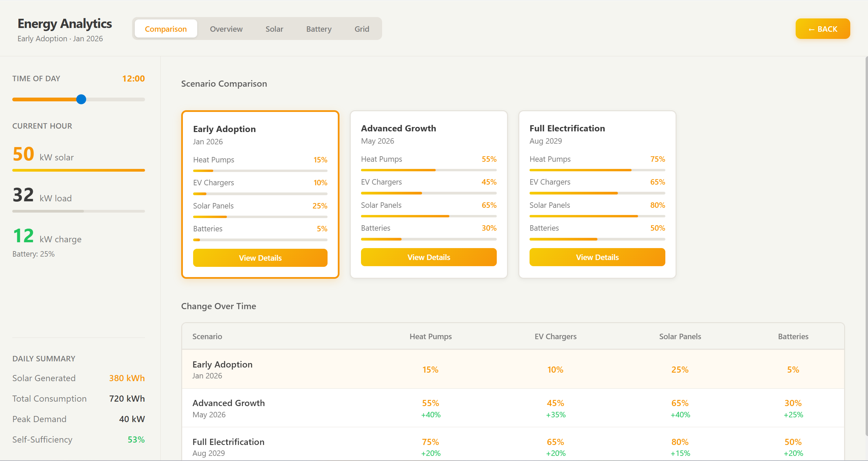Image resolution: width=868 pixels, height=461 pixels.
Task: Click the Back button
Action: tap(822, 29)
